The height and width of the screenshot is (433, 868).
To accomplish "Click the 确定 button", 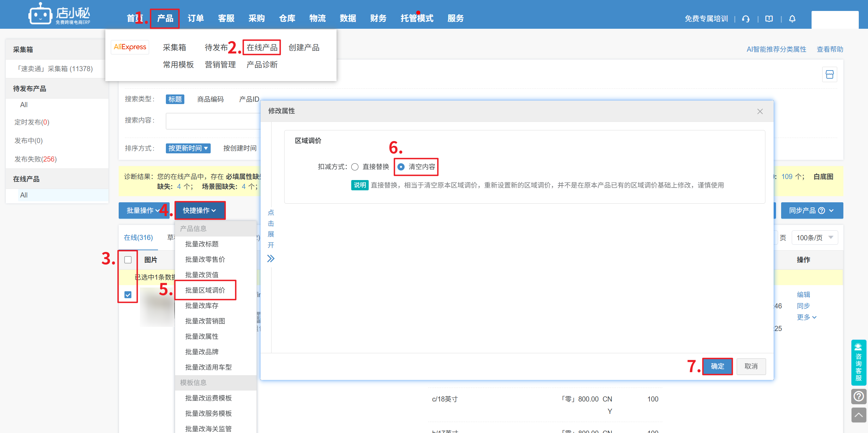I will (717, 366).
